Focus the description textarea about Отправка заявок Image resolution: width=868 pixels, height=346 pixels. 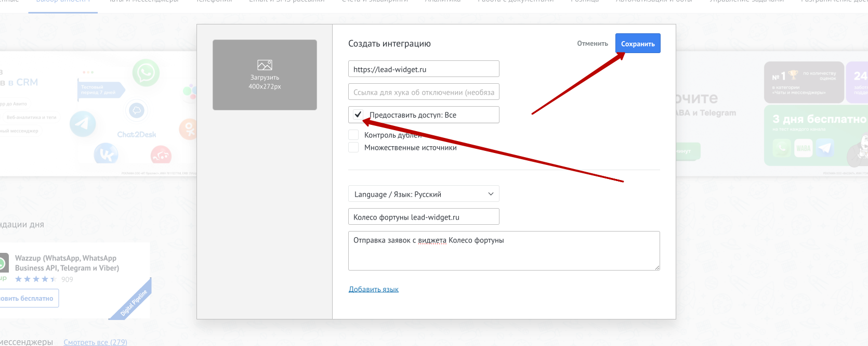pyautogui.click(x=504, y=251)
